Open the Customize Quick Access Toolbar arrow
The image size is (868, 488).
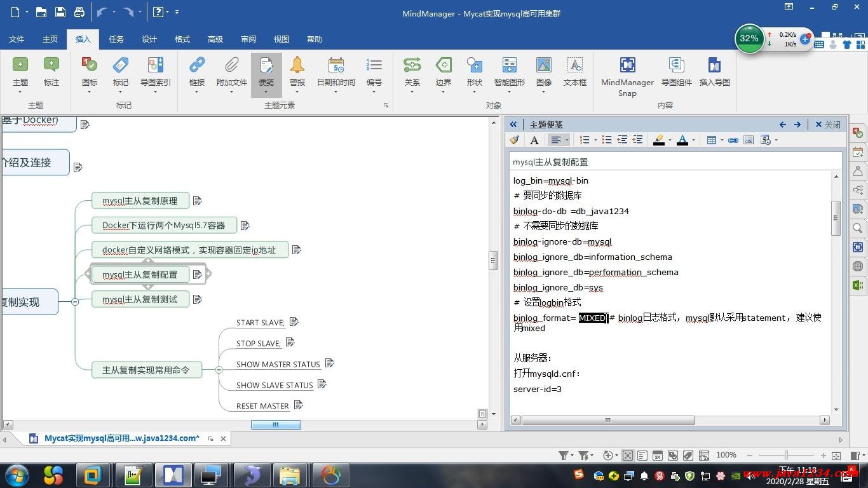pos(177,12)
